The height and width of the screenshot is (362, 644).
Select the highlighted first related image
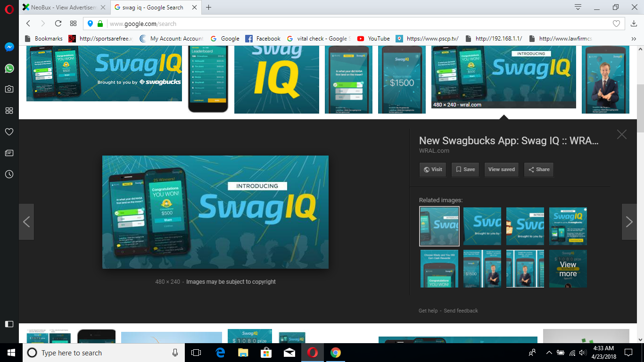pos(439,226)
